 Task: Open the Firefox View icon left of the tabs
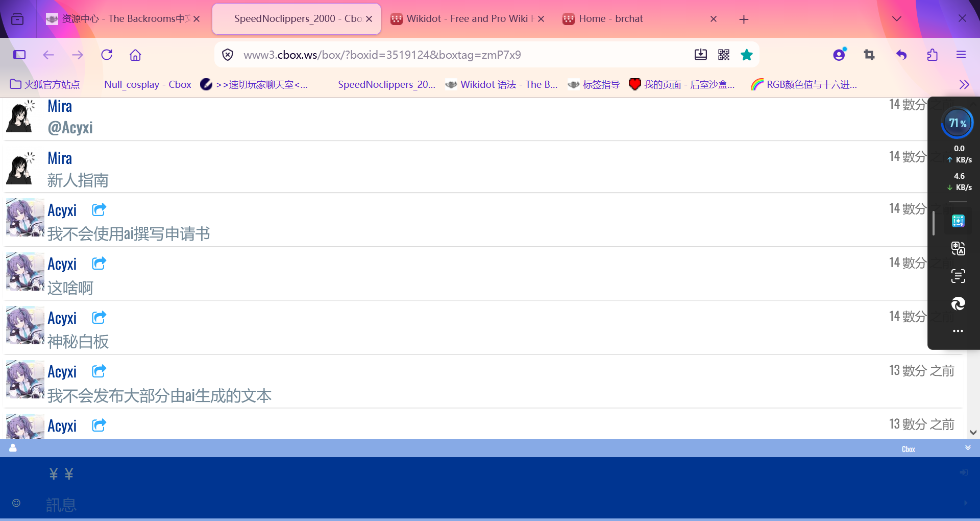pos(17,19)
